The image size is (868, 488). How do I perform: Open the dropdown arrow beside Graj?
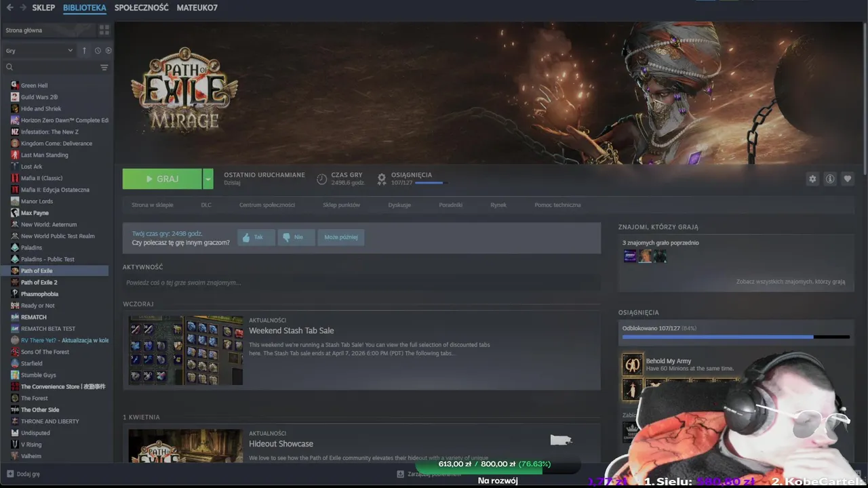208,179
